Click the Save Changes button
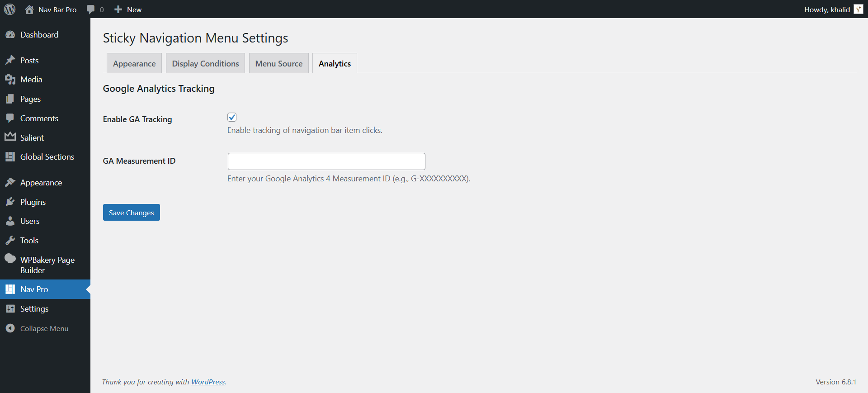868x393 pixels. [132, 213]
